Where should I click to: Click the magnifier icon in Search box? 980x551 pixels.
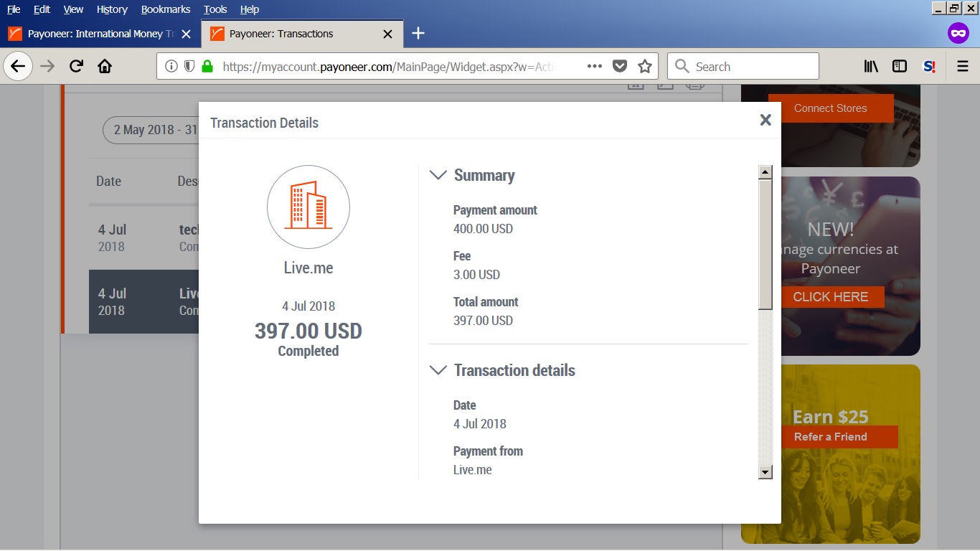(x=682, y=67)
